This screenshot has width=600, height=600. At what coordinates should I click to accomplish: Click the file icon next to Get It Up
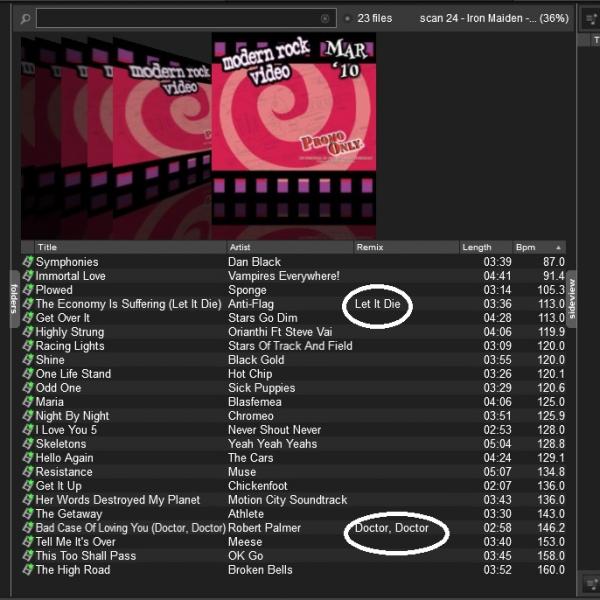(x=28, y=486)
